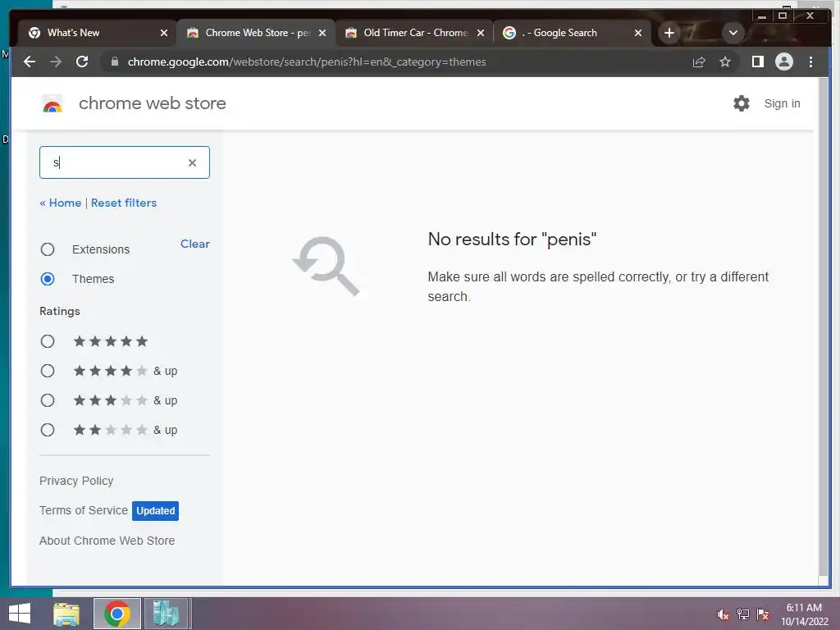The width and height of the screenshot is (840, 630).
Task: Open Chrome Web Store settings gear
Action: [x=742, y=103]
